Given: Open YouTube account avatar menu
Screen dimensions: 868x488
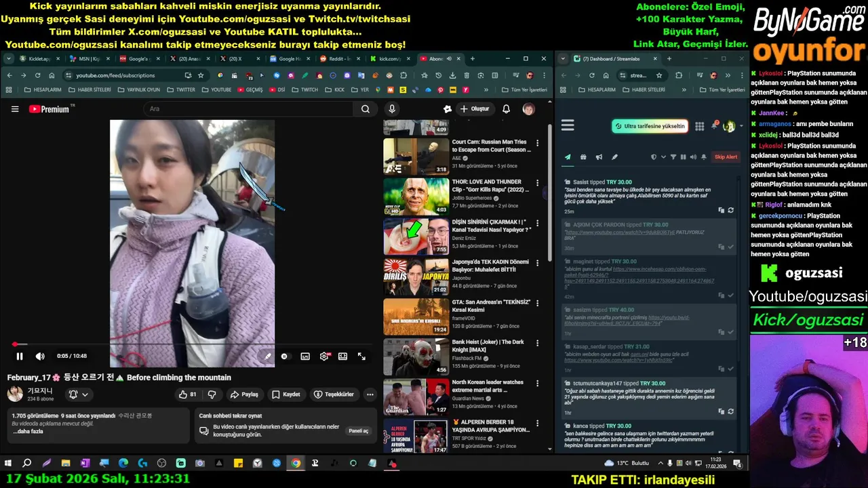Looking at the screenshot, I should (528, 109).
